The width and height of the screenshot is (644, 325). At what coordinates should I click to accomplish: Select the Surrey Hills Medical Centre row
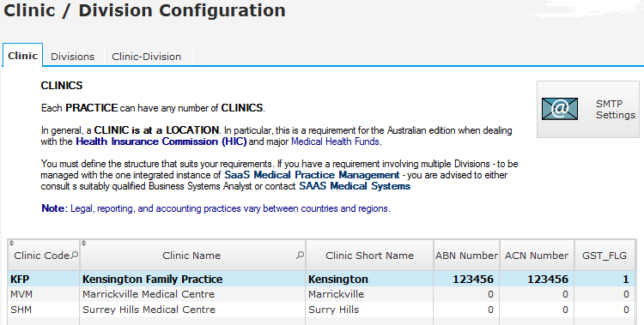coord(321,310)
